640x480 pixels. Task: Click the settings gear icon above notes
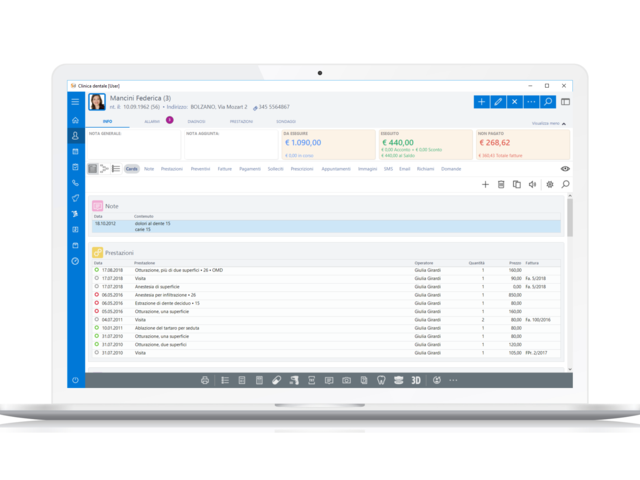coord(549,185)
